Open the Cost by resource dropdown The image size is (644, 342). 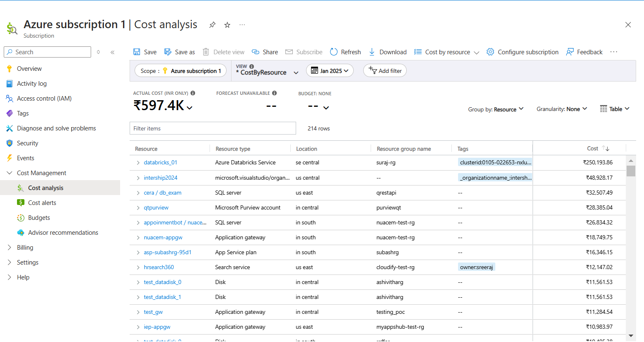(x=446, y=52)
